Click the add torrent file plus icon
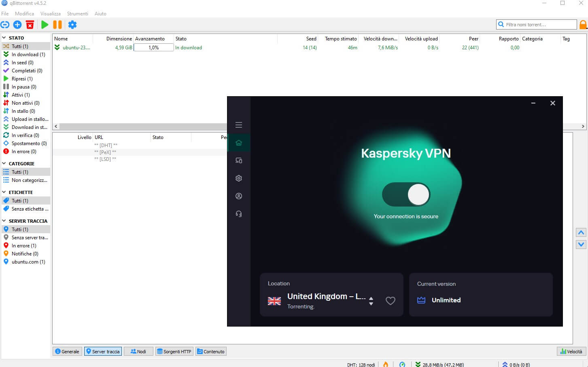588x367 pixels. [x=17, y=25]
